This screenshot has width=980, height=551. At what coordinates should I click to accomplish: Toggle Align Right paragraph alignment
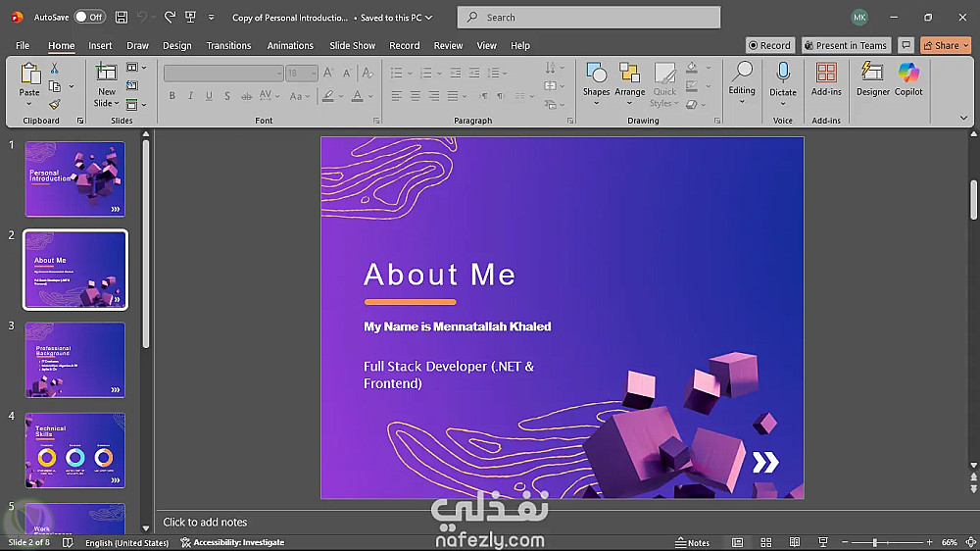(x=434, y=96)
